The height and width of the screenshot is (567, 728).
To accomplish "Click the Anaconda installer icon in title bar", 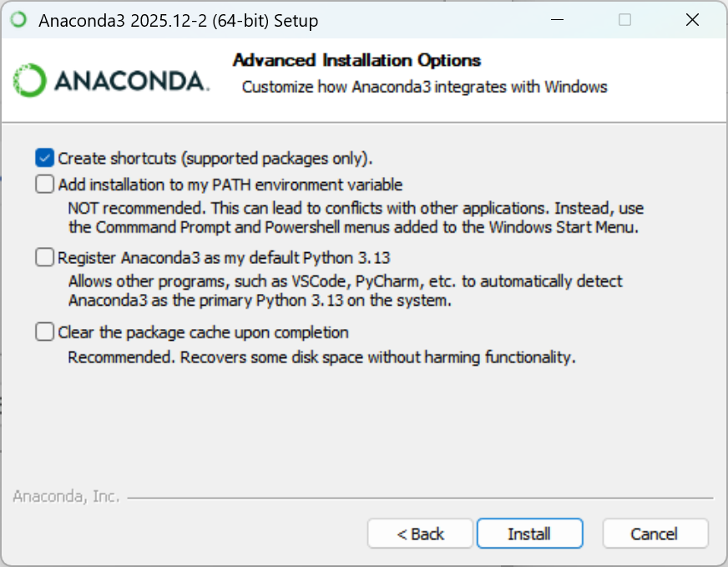I will pyautogui.click(x=18, y=20).
